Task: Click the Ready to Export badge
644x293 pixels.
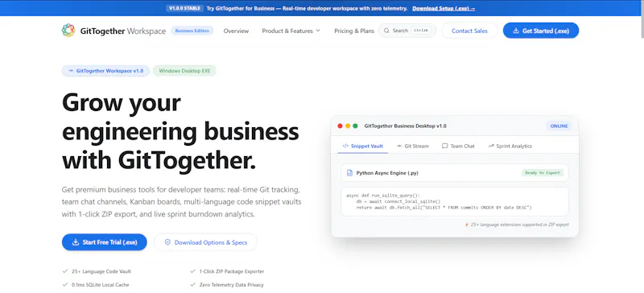Action: [x=543, y=173]
